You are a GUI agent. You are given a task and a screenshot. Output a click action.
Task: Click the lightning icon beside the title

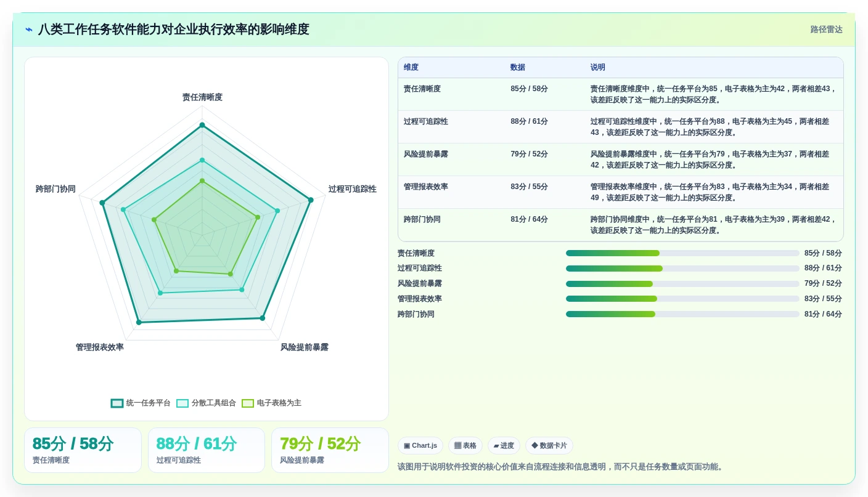(x=29, y=30)
